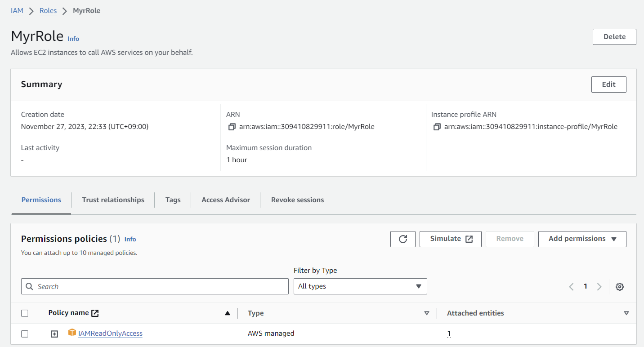644x347 pixels.
Task: Expand the IAMReadOnlyAccess policy details
Action: coord(54,334)
